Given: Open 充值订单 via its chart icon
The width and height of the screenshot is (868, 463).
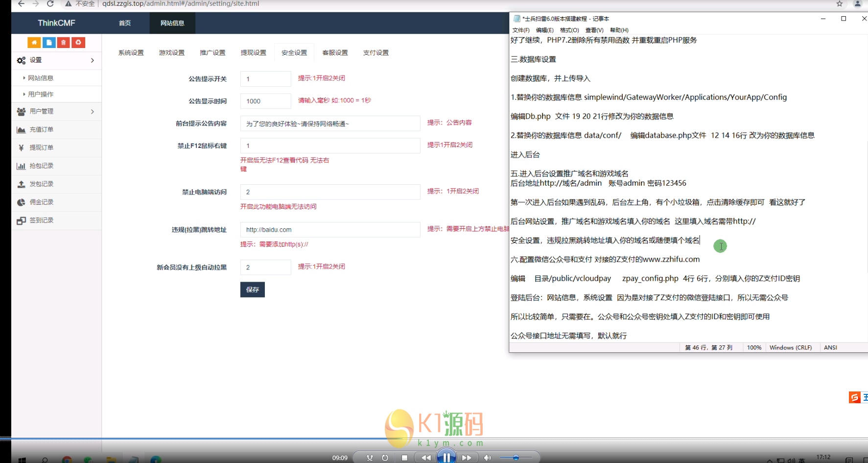Looking at the screenshot, I should pos(21,130).
